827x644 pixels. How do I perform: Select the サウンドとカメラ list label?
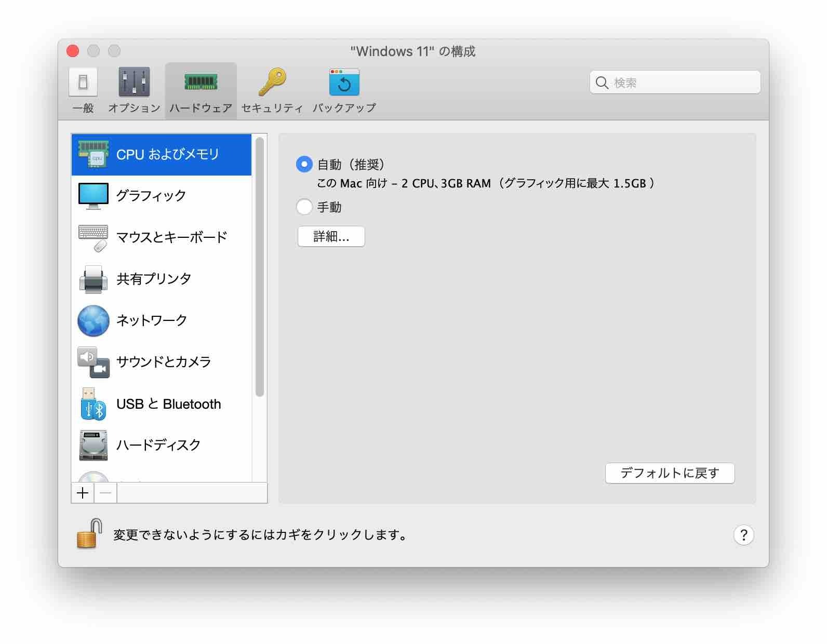pyautogui.click(x=164, y=362)
